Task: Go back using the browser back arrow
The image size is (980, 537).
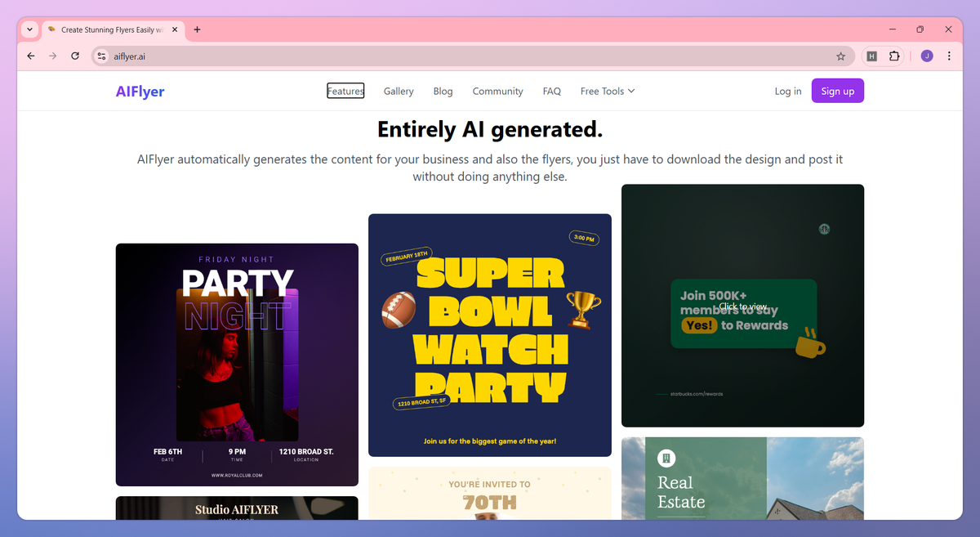Action: tap(31, 56)
